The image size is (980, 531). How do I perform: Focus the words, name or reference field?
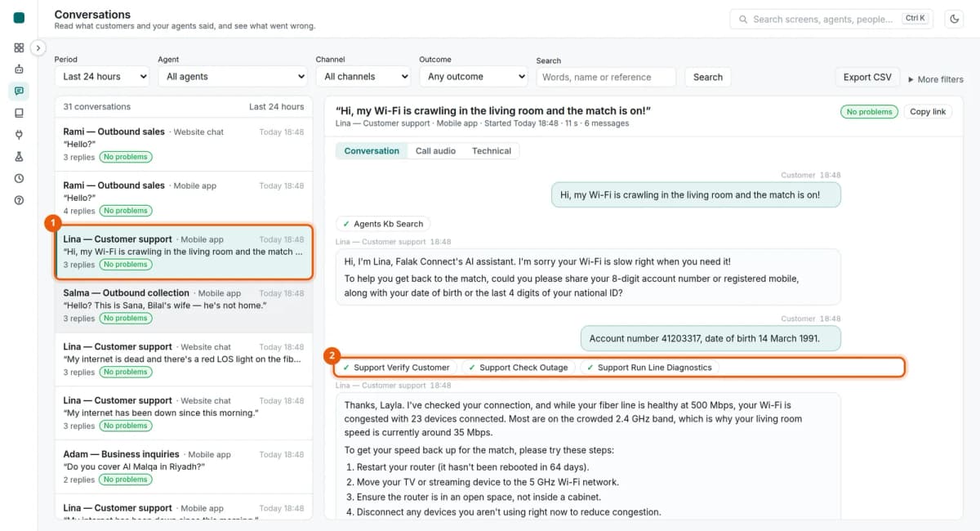click(606, 77)
